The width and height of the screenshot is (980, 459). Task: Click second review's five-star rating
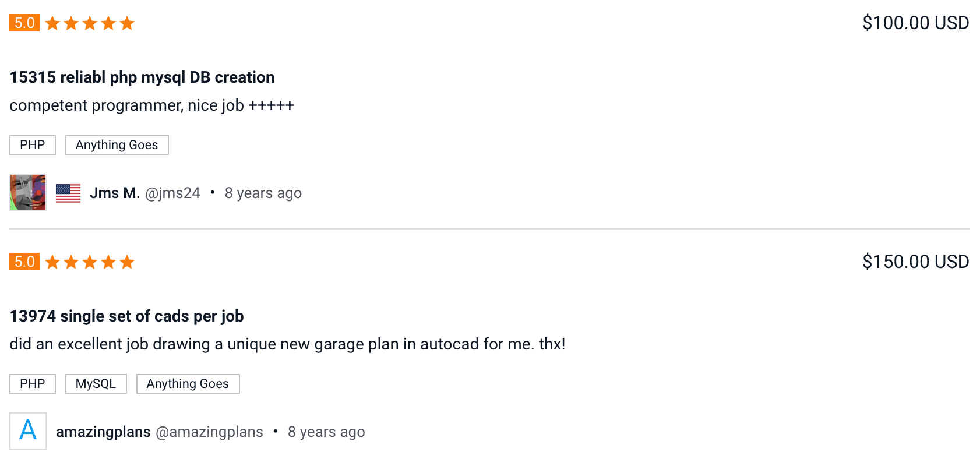(90, 262)
